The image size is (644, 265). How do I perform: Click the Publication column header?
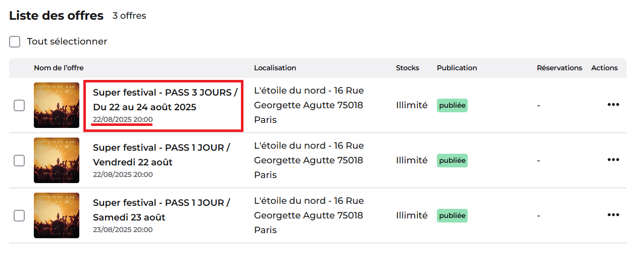tap(457, 68)
